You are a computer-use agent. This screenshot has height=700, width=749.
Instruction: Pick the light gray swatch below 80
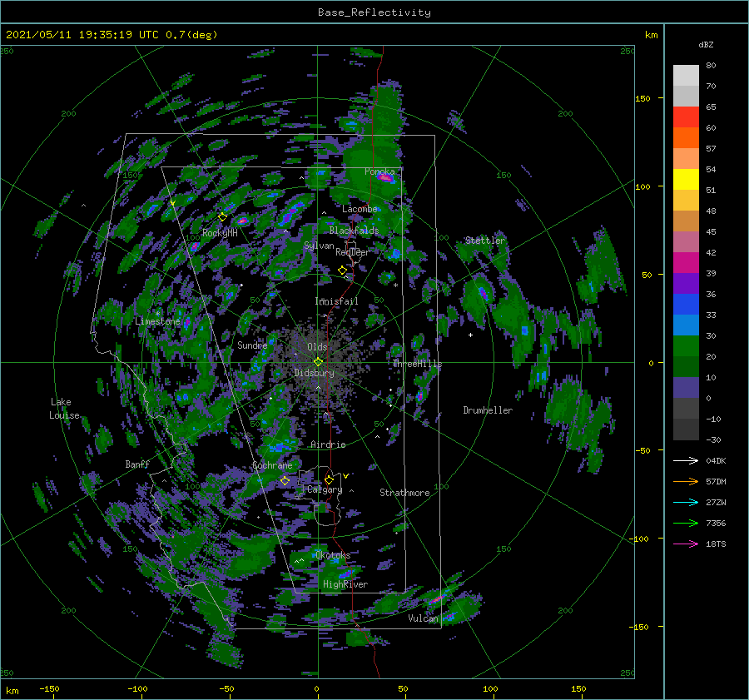[x=686, y=76]
